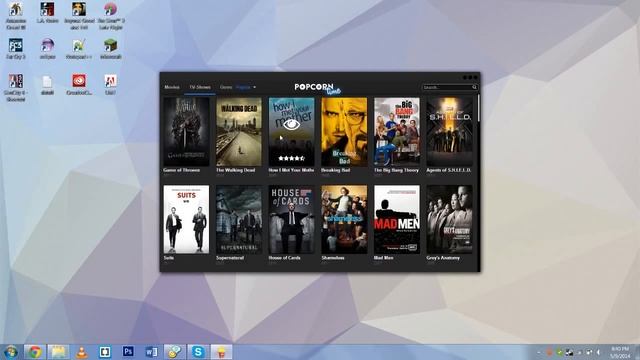Screen dimensions: 640x360
Task: Open the Windows Start menu
Action: [x=11, y=352]
